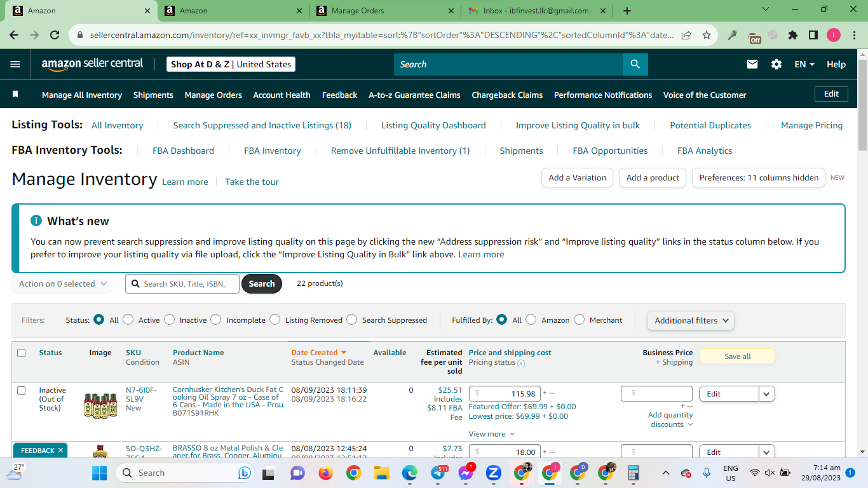Screen dimensions: 868x488
Task: Click the piggy bank extension icon
Action: (773, 36)
